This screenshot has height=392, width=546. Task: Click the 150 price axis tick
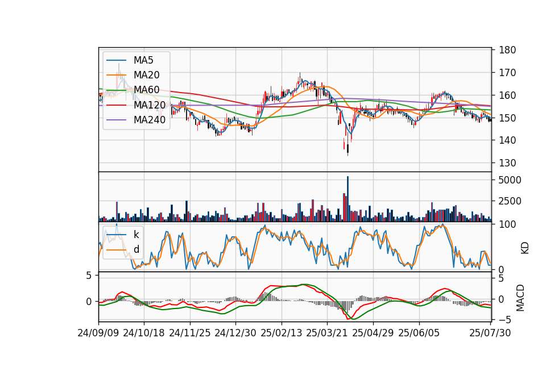(507, 118)
